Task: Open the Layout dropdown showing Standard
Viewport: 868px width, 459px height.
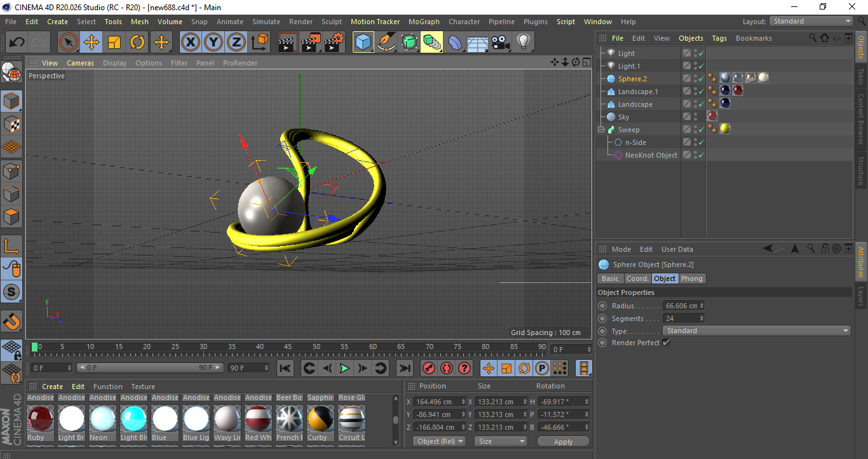Action: coord(811,21)
